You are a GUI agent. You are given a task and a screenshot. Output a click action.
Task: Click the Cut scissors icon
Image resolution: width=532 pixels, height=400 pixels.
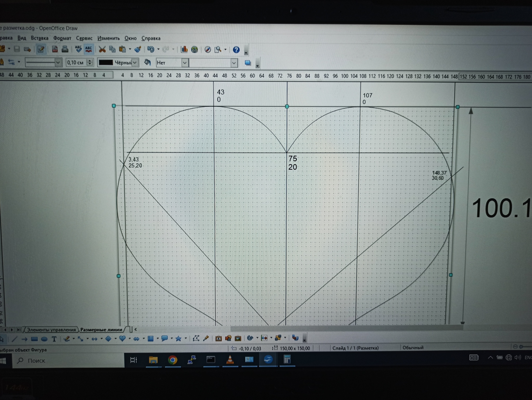click(102, 49)
